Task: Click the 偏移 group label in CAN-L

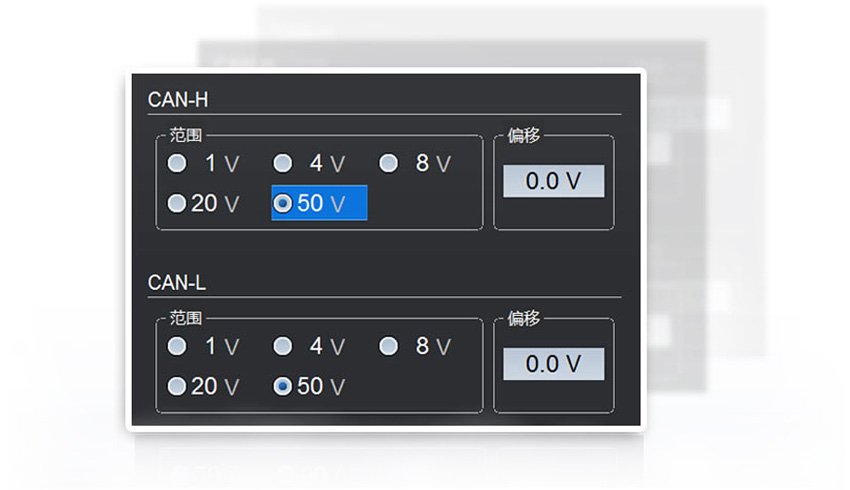Action: tap(524, 318)
